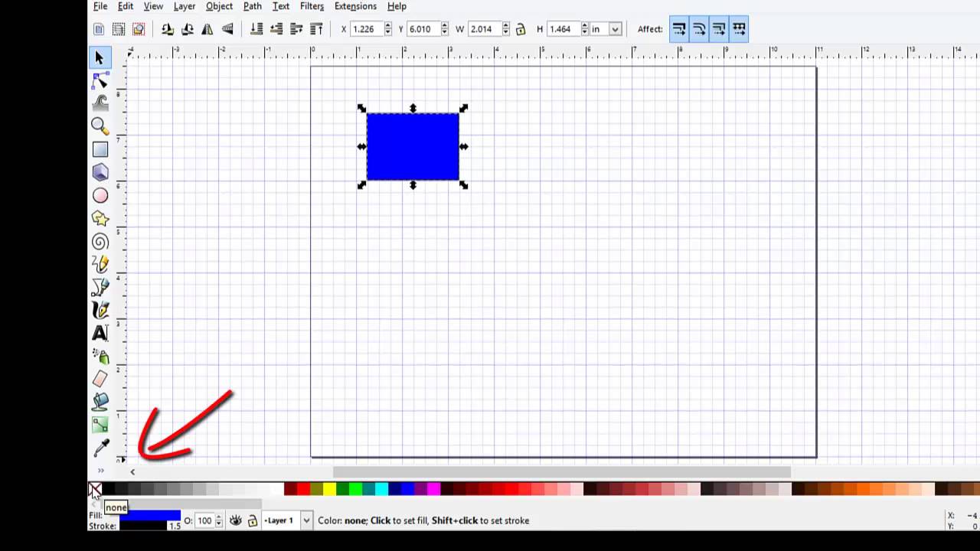This screenshot has height=551, width=980.
Task: Pick the fuchsia magenta palette swatch
Action: pos(433,489)
